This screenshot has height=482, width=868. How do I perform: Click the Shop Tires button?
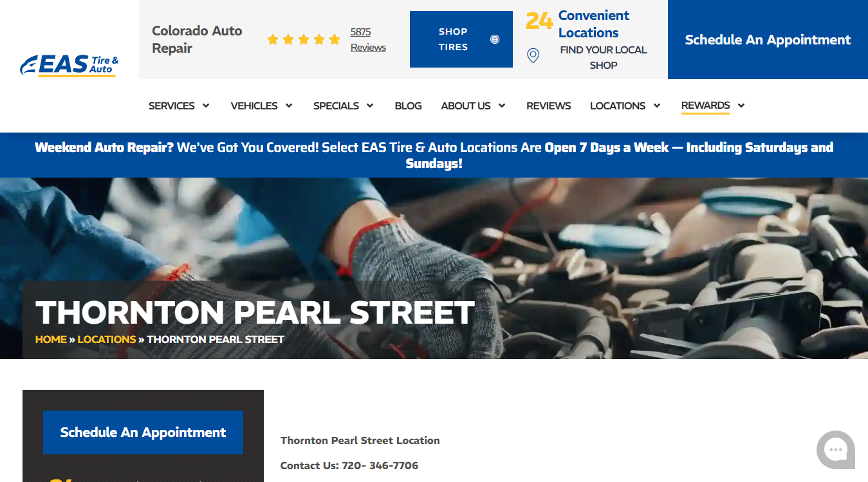[461, 39]
